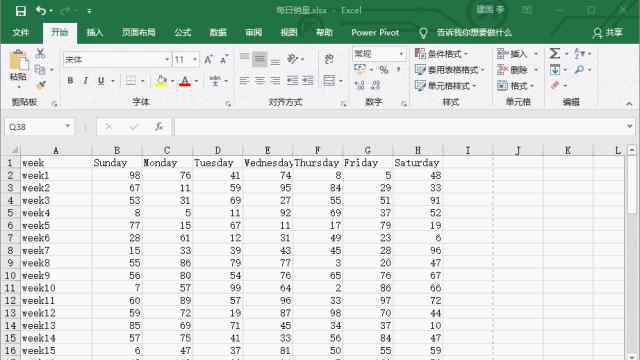Click the 共享 share button

tap(608, 33)
